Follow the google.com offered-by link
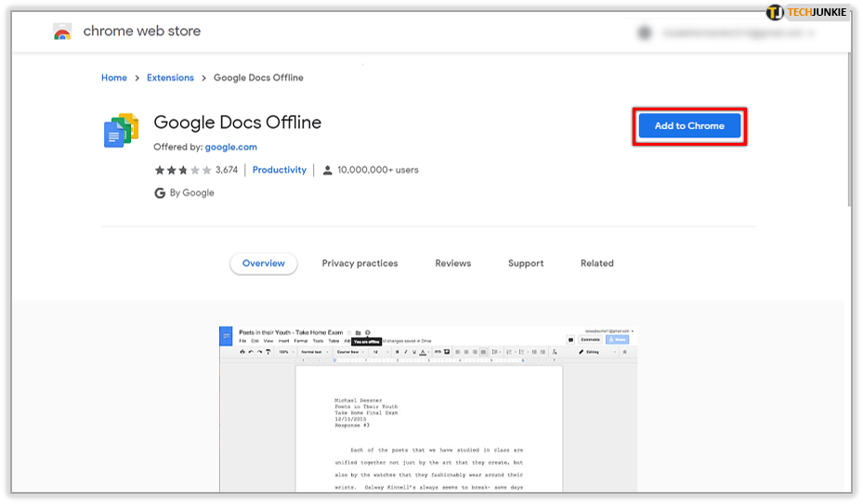 tap(230, 147)
